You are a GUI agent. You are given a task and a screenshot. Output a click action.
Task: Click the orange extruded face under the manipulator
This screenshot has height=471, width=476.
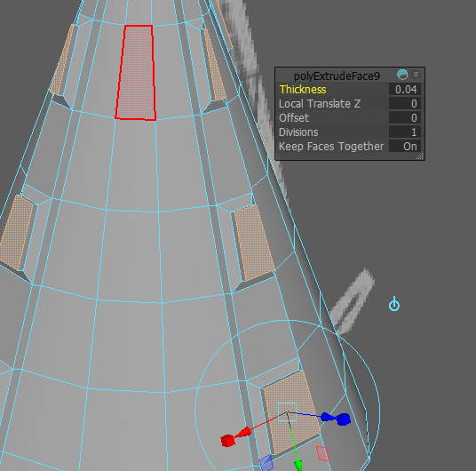coord(291,411)
